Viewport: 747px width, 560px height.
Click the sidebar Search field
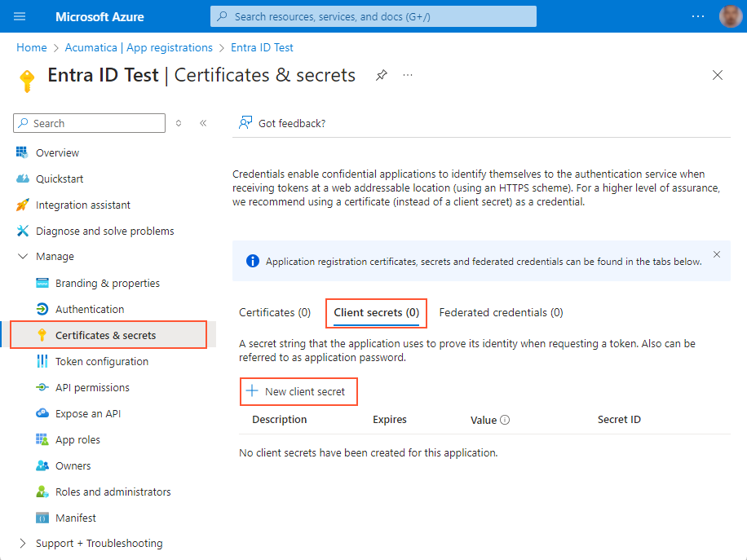[x=88, y=123]
